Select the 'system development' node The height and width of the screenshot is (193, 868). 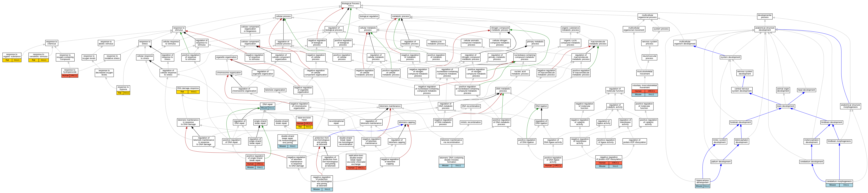730,57
